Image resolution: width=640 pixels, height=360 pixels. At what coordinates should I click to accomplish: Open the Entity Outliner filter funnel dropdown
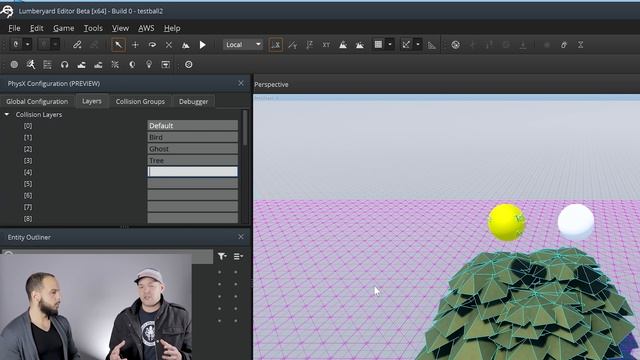click(222, 256)
